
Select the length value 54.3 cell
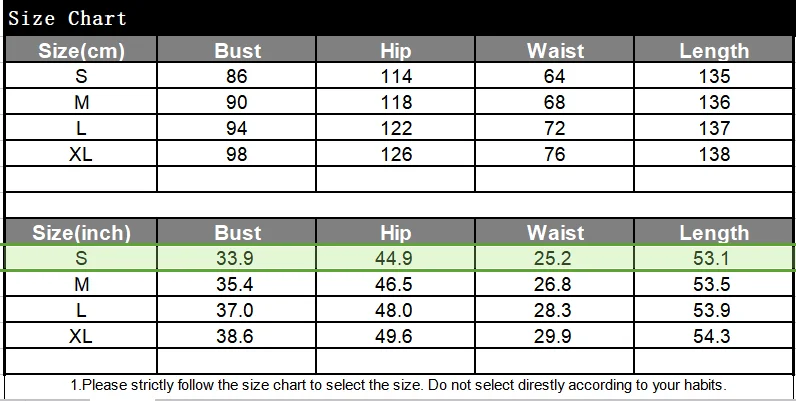[713, 336]
